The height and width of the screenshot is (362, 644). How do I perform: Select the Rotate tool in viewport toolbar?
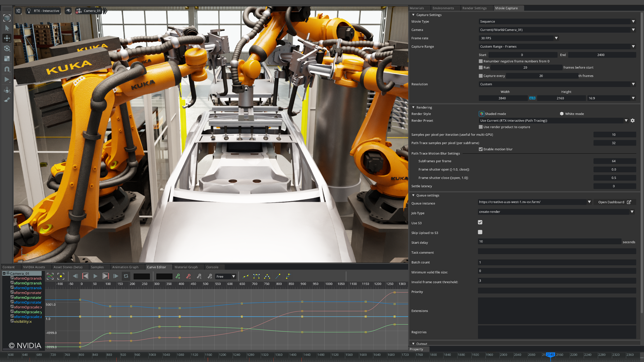click(x=7, y=49)
